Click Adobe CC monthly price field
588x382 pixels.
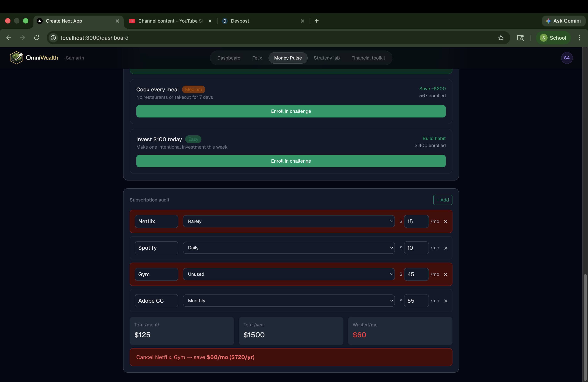click(x=416, y=301)
